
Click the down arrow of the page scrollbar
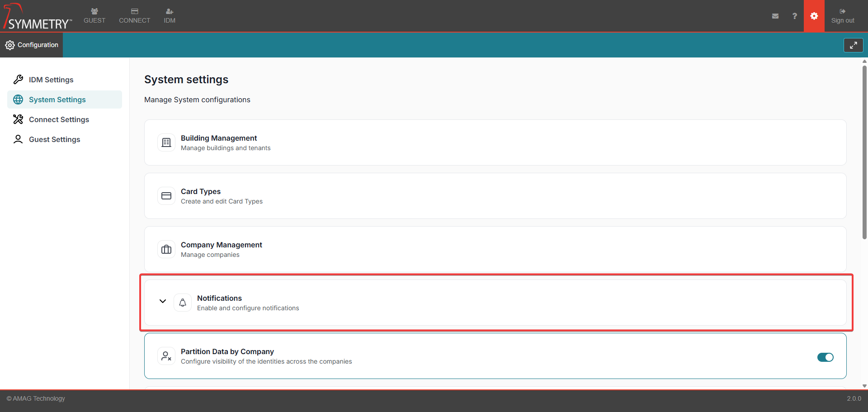864,386
